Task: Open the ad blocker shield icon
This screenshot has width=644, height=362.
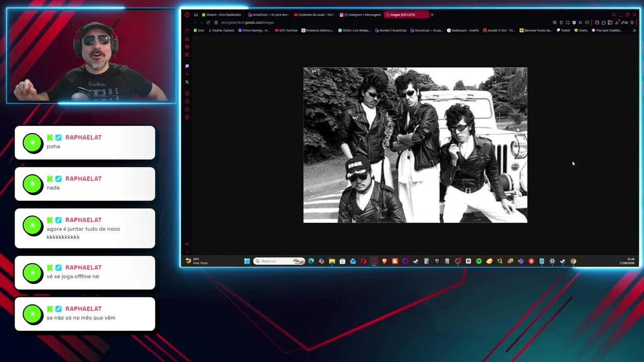Action: pos(574,23)
